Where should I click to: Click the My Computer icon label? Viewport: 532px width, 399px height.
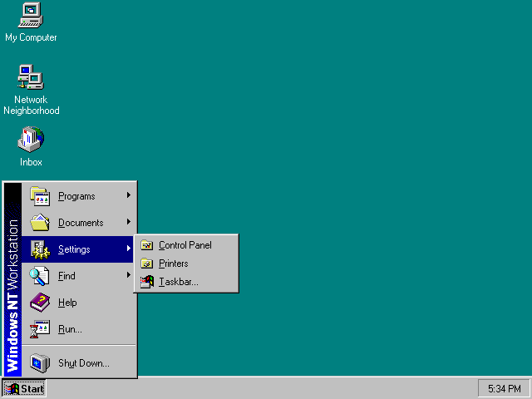coord(31,37)
